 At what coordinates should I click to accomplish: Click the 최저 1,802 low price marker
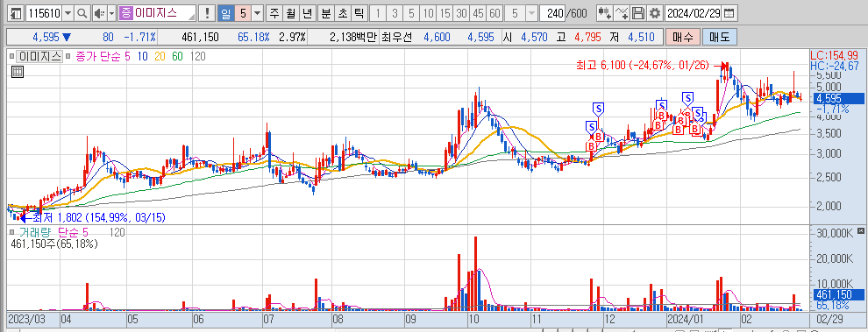point(98,217)
